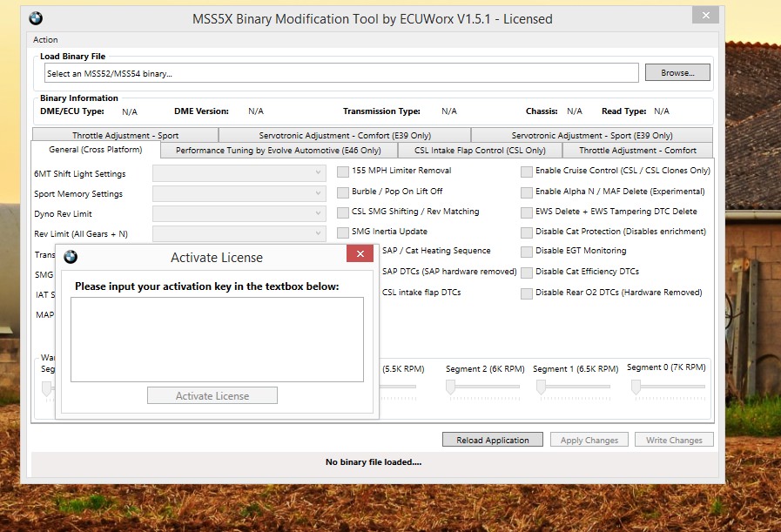781x532 pixels.
Task: Click 'CSL intake flap DTCs' text
Action: point(421,293)
